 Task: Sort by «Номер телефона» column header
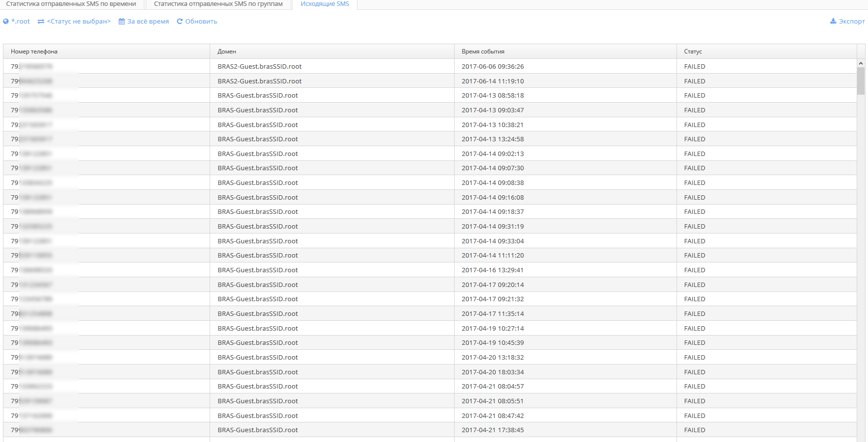click(x=34, y=52)
